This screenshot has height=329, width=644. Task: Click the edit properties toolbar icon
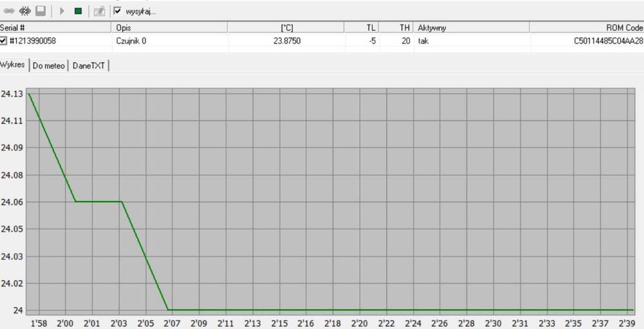click(99, 11)
